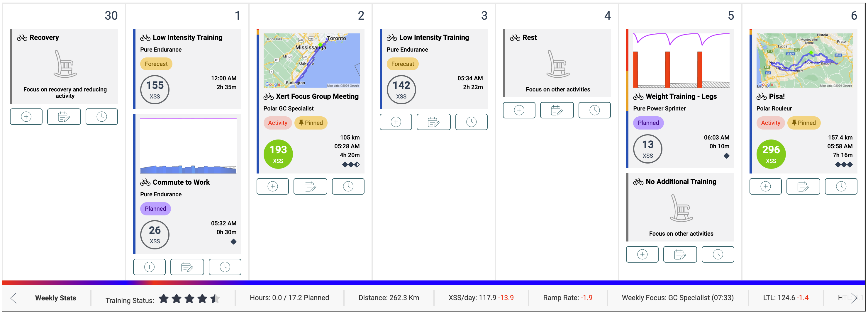Click the clock icon under No Additional Training
Viewport: 868px width, 313px height.
point(717,254)
